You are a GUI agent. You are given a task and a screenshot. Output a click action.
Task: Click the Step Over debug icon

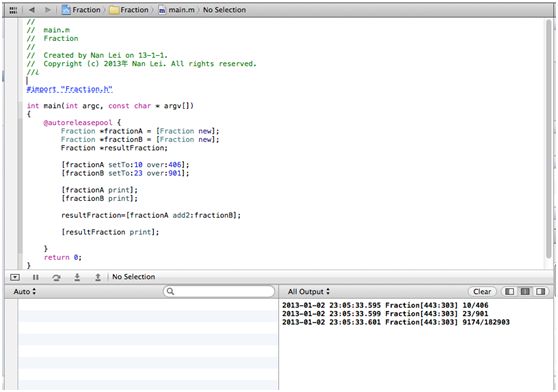56,277
